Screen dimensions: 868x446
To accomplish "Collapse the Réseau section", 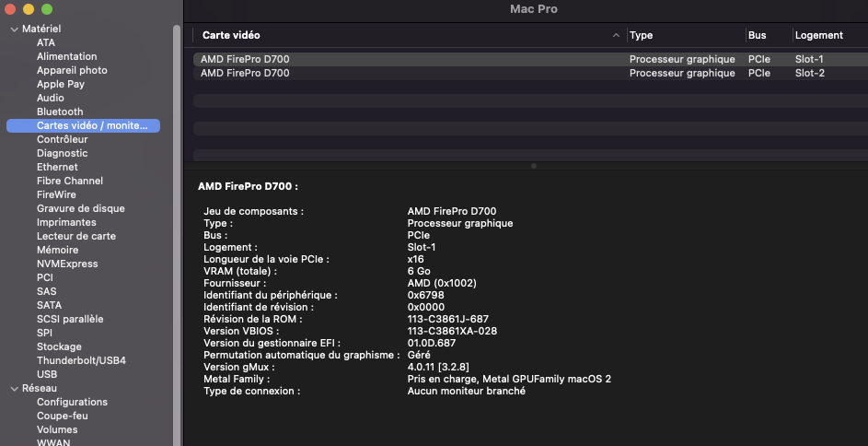I will (14, 388).
